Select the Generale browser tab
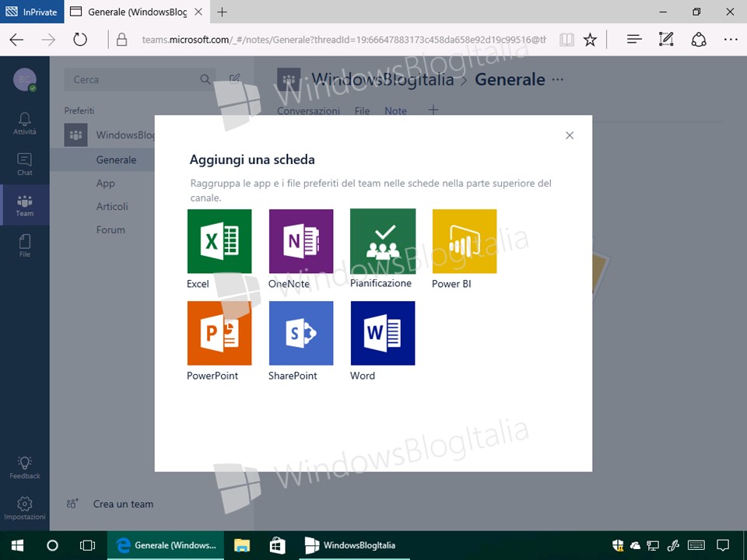The width and height of the screenshot is (747, 560). pyautogui.click(x=137, y=12)
